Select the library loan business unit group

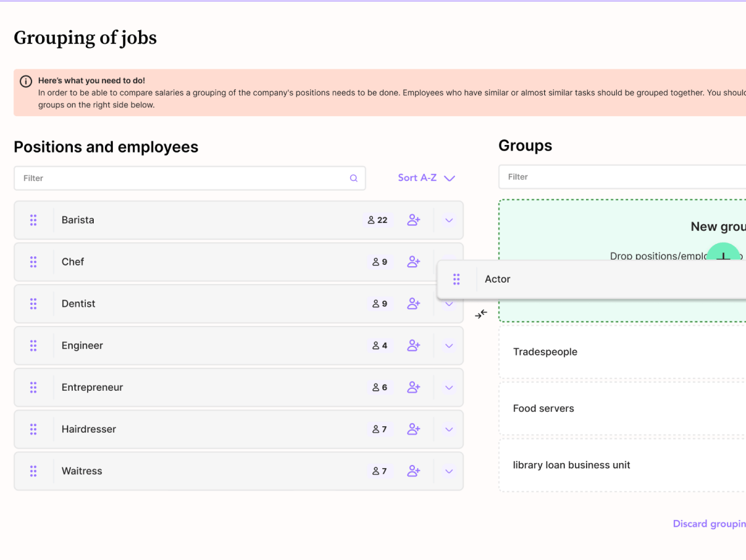click(622, 465)
